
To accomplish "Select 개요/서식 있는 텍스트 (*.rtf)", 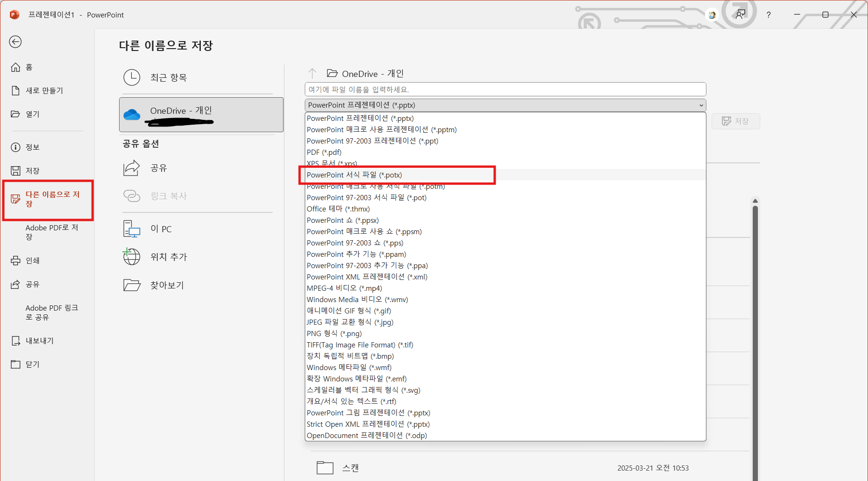I will tap(506, 402).
